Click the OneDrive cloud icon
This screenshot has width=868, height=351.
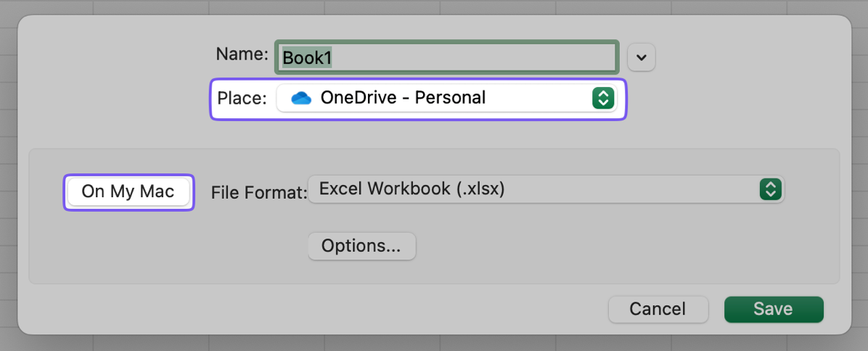pyautogui.click(x=301, y=98)
